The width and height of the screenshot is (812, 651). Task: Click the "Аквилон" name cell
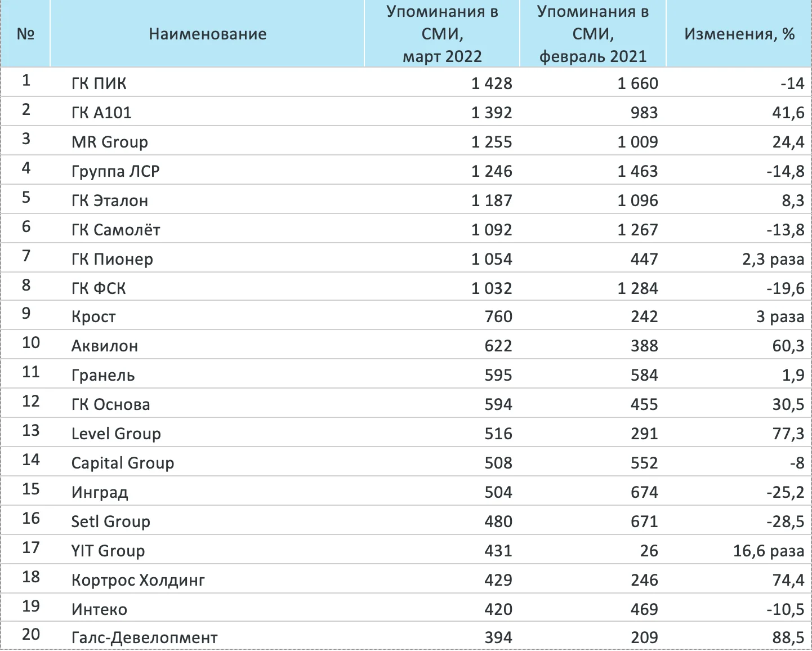click(x=105, y=346)
